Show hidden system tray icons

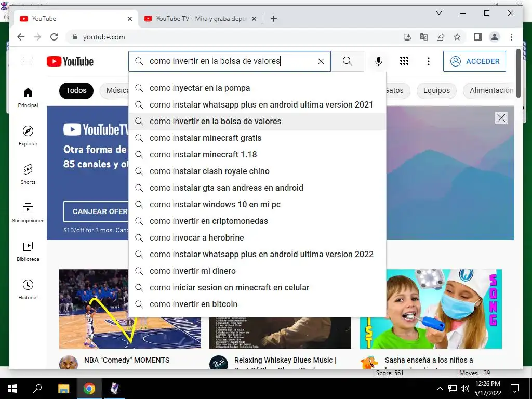pos(440,389)
